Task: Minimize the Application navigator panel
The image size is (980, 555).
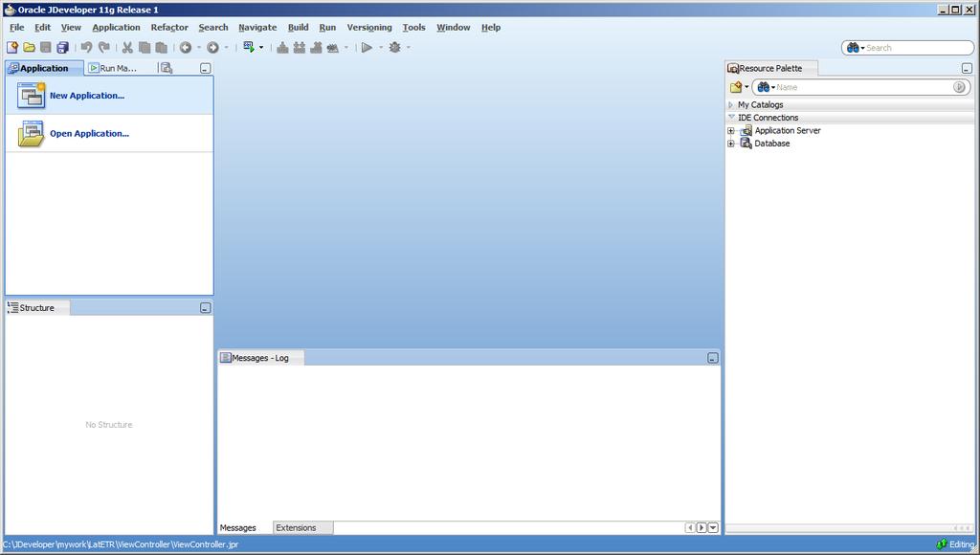Action: (x=205, y=69)
